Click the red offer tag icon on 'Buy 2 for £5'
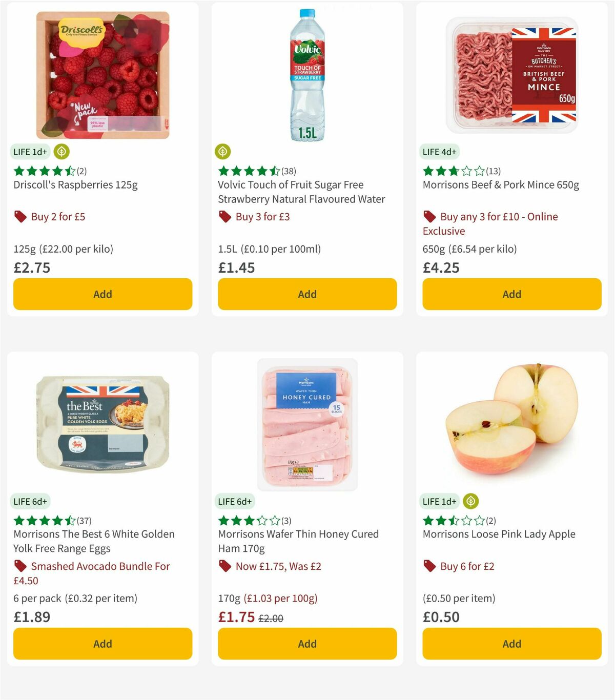 click(x=20, y=216)
